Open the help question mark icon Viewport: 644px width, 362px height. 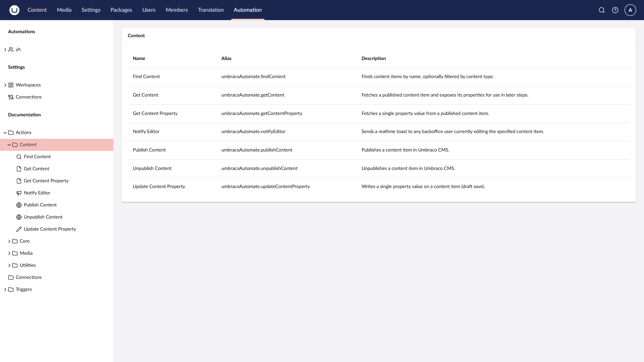[x=615, y=10]
